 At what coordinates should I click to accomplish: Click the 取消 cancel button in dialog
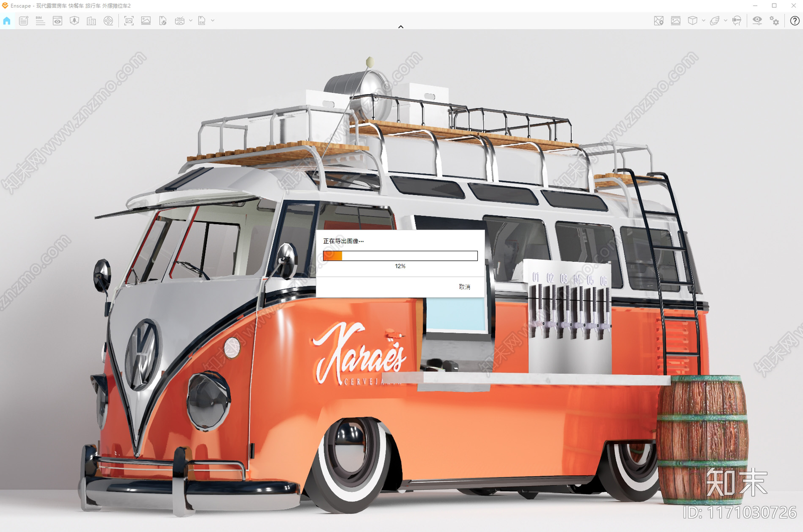465,287
